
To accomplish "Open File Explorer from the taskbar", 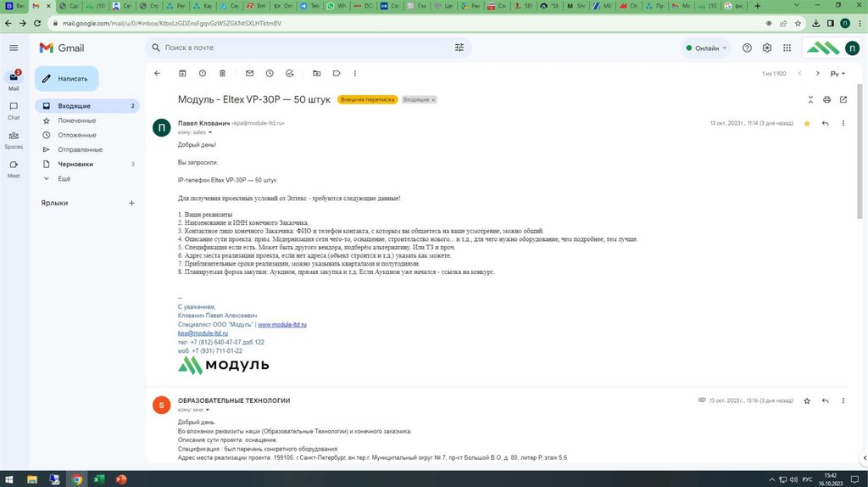I will [32, 479].
